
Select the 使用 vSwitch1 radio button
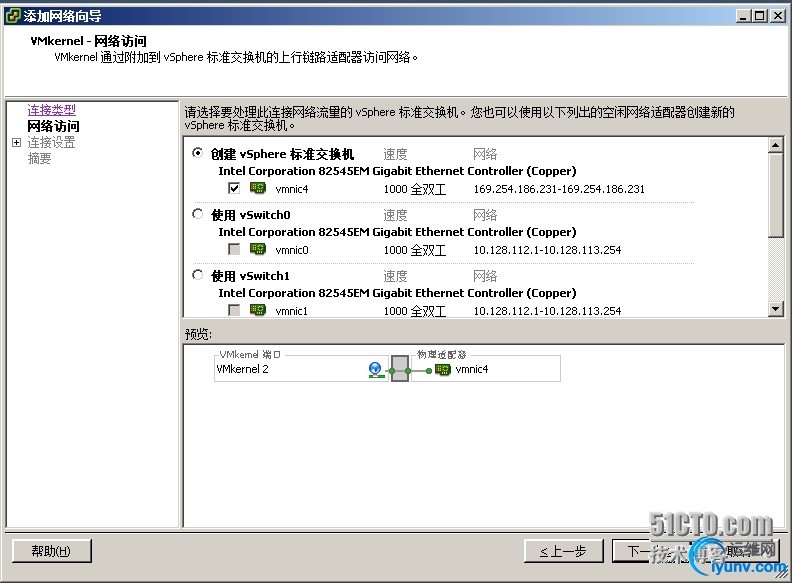tap(198, 275)
